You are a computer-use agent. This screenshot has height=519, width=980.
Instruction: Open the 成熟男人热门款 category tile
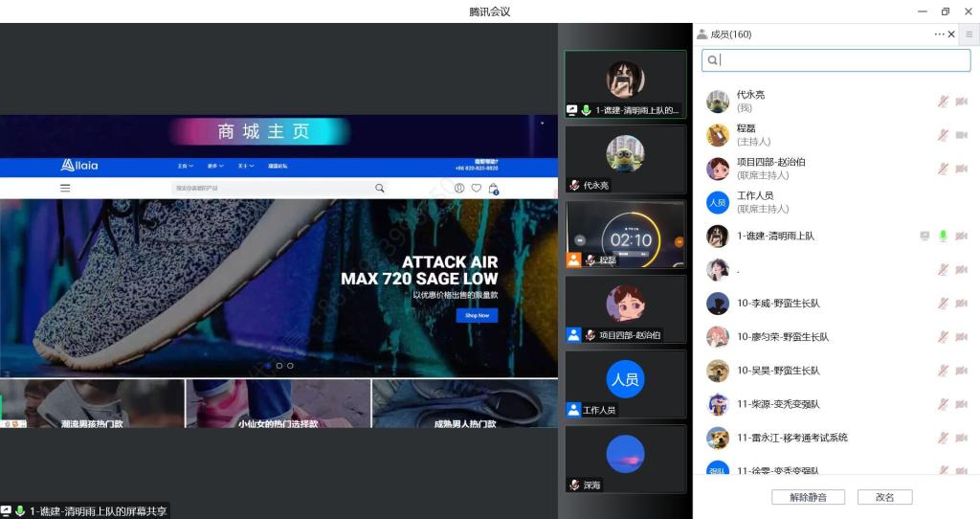[x=465, y=404]
